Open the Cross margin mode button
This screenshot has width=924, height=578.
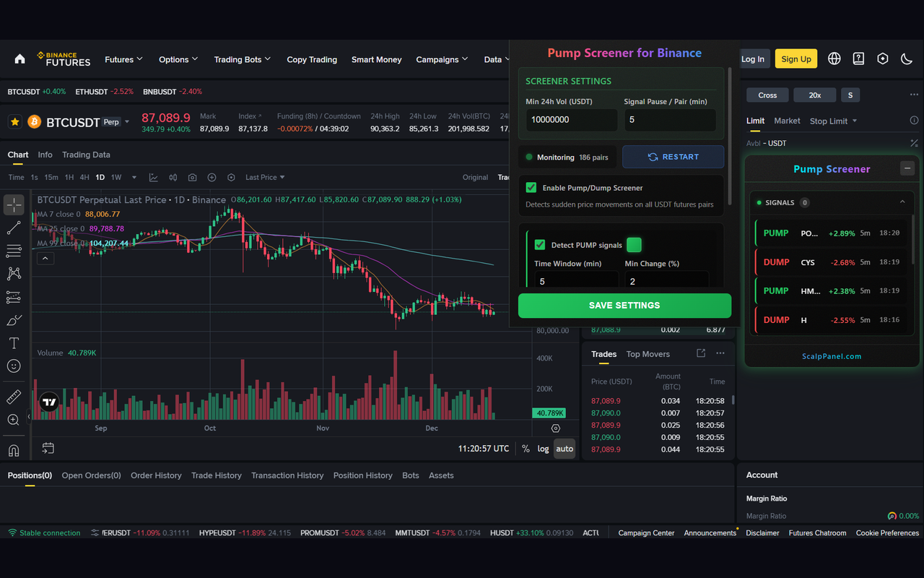coord(767,95)
